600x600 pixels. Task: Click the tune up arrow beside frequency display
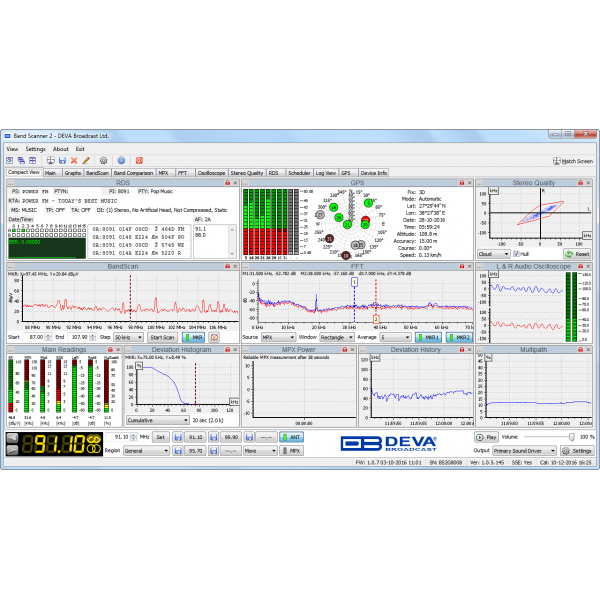[12, 438]
